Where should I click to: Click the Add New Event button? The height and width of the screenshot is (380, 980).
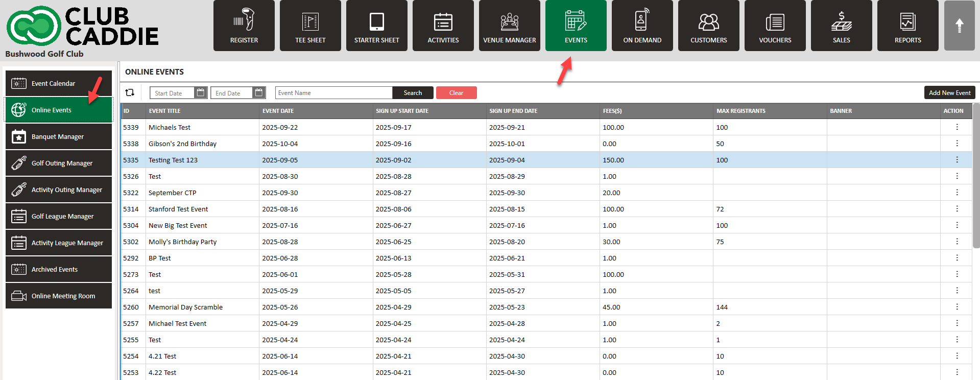[949, 92]
